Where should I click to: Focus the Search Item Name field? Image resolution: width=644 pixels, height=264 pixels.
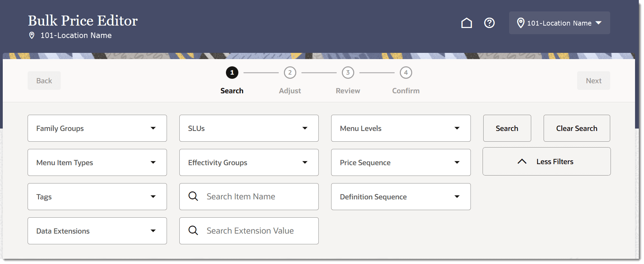click(x=255, y=197)
